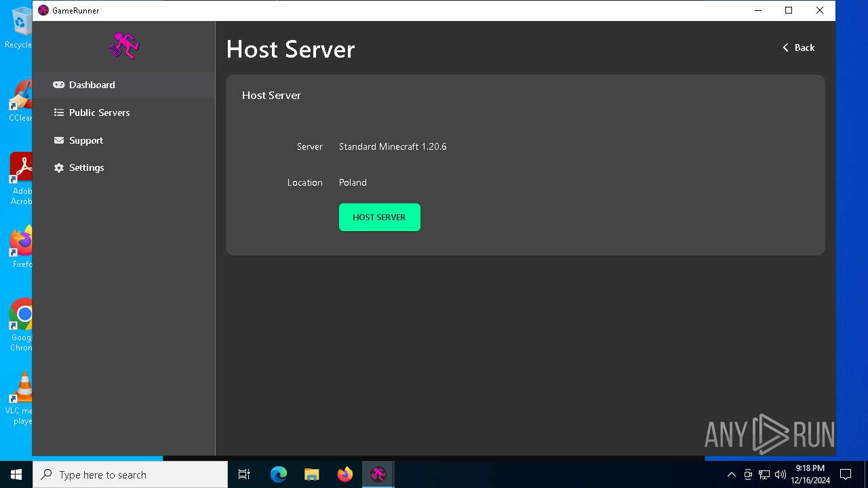
Task: Open the Dashboard sidebar item
Action: 124,85
